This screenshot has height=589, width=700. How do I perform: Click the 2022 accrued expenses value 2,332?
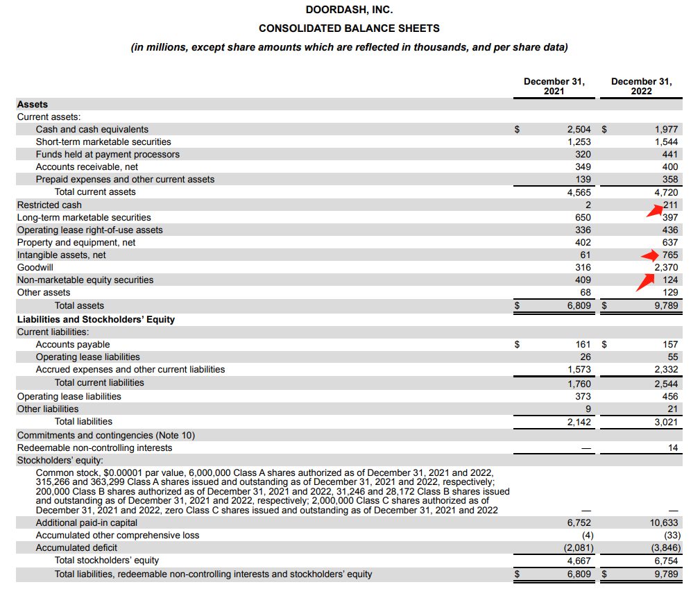click(667, 370)
